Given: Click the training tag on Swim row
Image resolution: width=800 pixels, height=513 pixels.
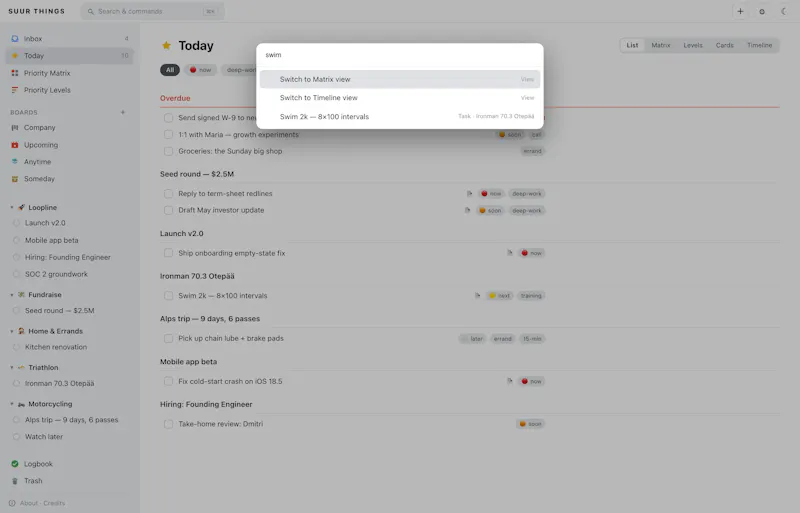Looking at the screenshot, I should tap(531, 296).
